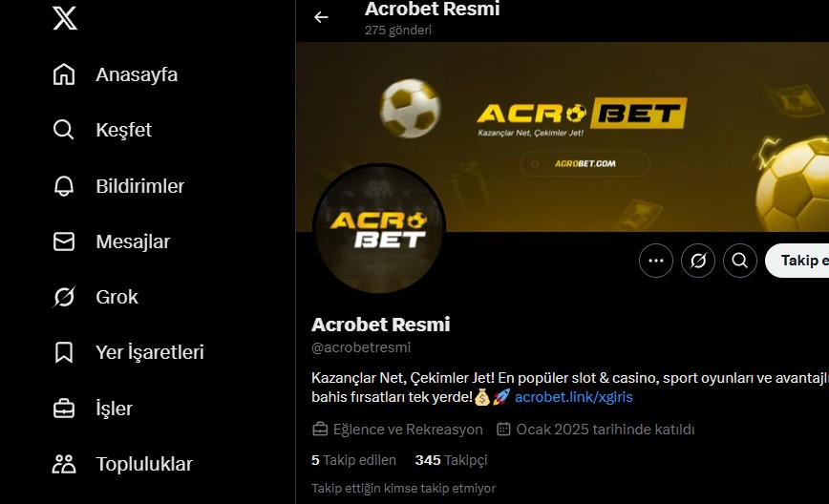The width and height of the screenshot is (829, 504).
Task: Open the three-dot more options menu
Action: (x=655, y=261)
